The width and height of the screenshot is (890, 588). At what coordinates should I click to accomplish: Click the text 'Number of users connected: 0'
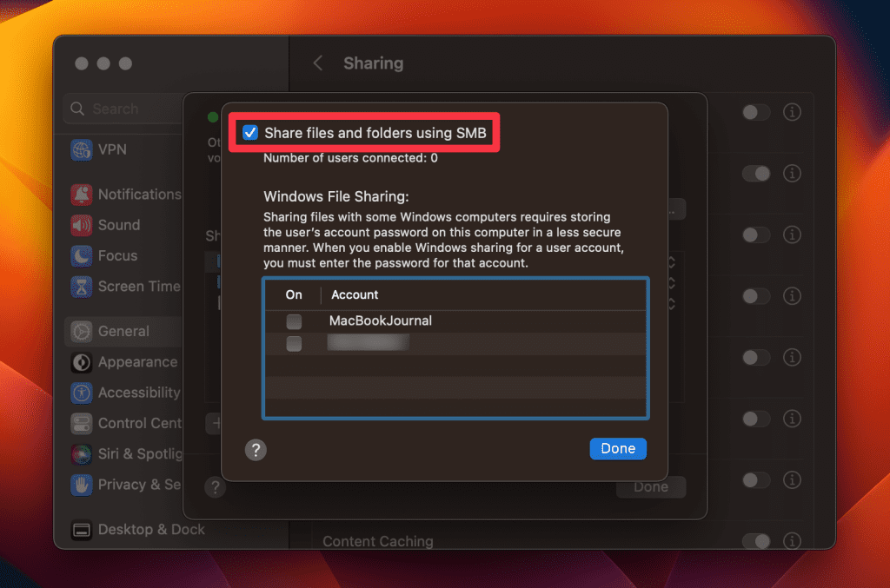click(x=350, y=158)
